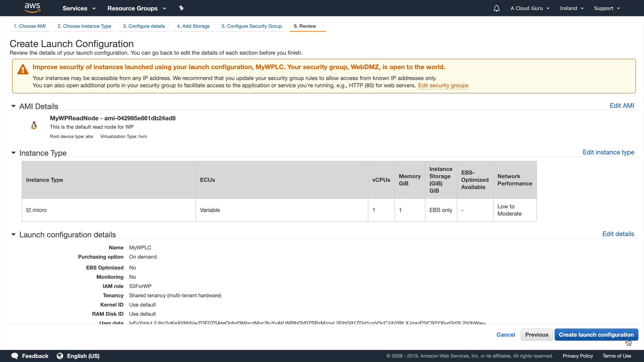644x362 pixels.
Task: Open the A Cloud Guru account menu
Action: (530, 8)
